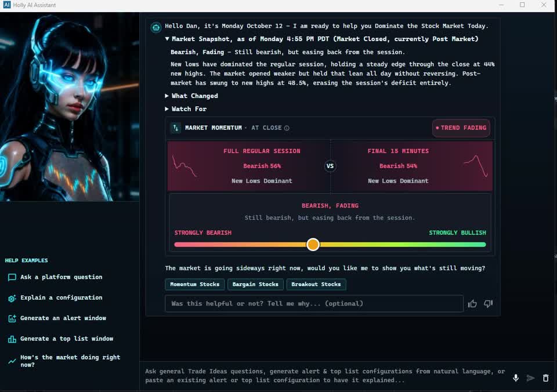Click the Breakout Stocks button
Screen dimensions: 557x392
coord(316,284)
